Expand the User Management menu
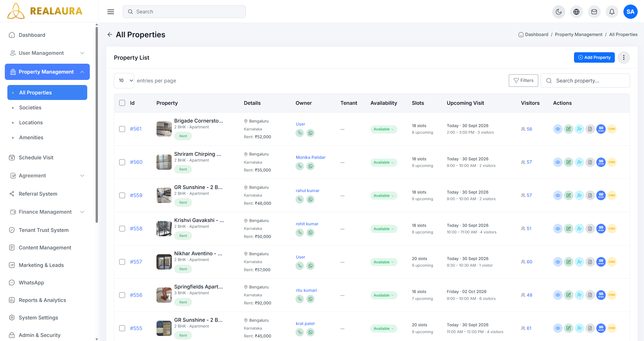Screen dimensions: 644x341 (x=47, y=53)
